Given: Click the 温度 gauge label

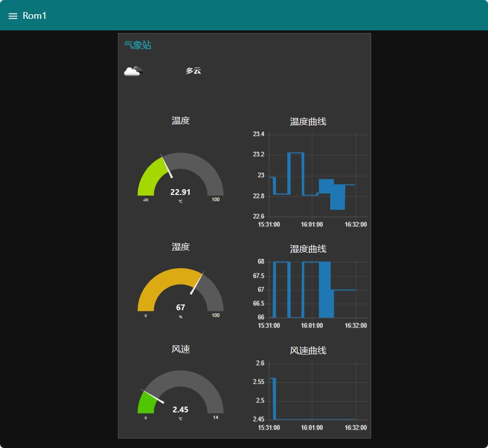Looking at the screenshot, I should pos(180,121).
